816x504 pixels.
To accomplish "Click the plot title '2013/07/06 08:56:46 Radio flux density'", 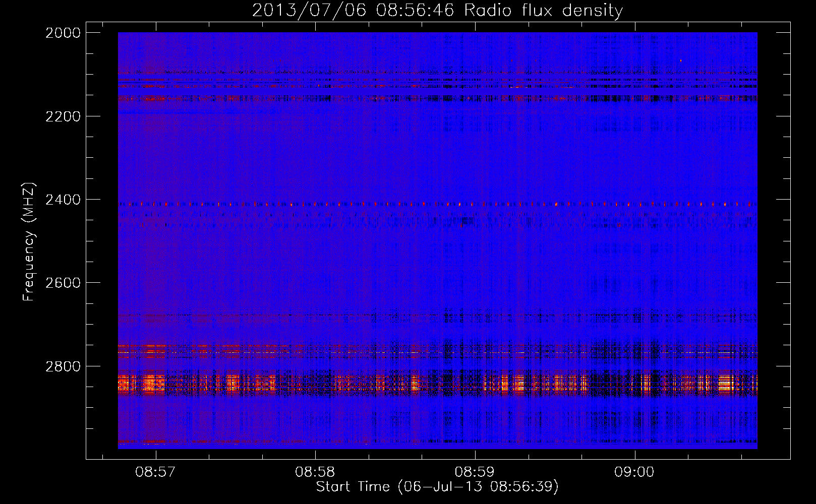I will pos(438,10).
